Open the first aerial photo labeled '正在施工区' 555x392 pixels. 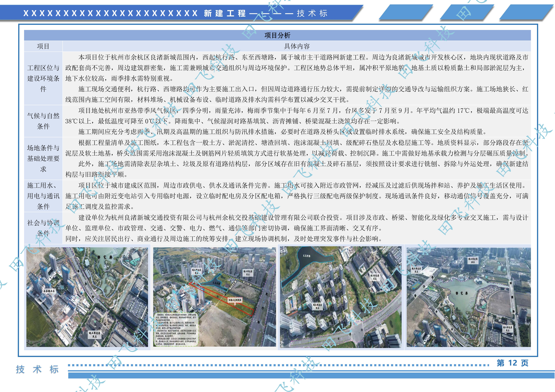(x=87, y=297)
